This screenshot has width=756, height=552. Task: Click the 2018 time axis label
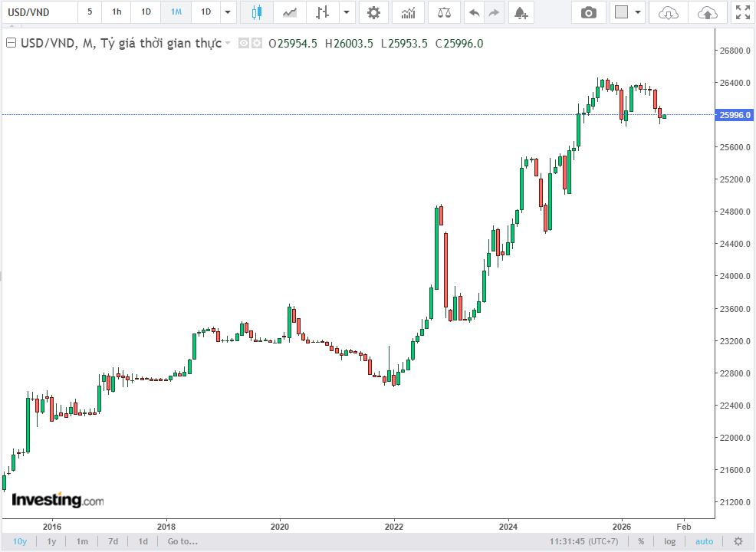(x=166, y=527)
